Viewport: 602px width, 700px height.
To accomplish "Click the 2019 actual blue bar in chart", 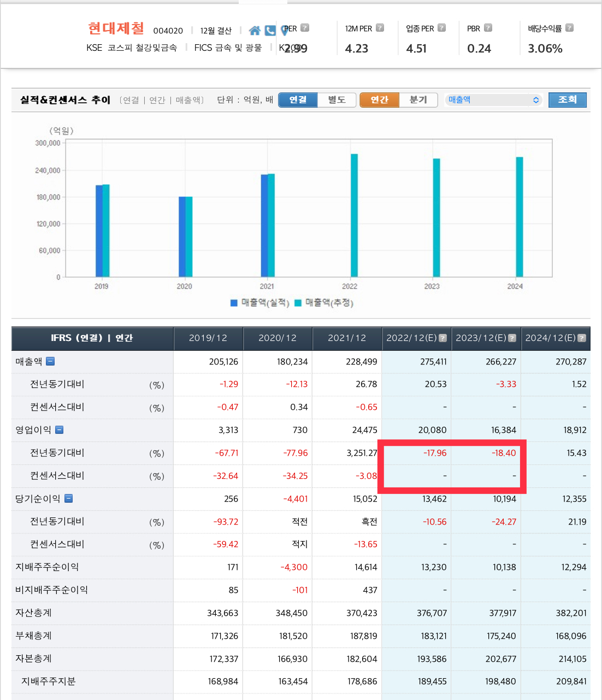I will coord(99,231).
